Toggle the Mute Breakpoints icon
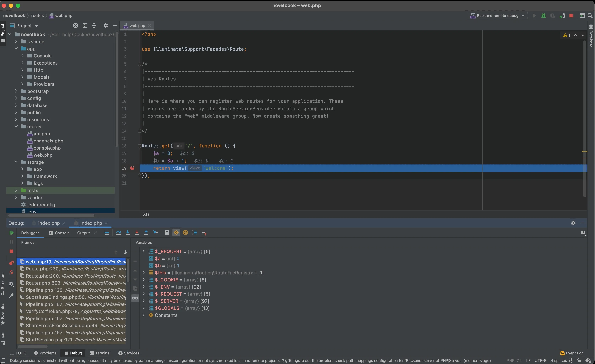595x364 pixels. (x=11, y=272)
